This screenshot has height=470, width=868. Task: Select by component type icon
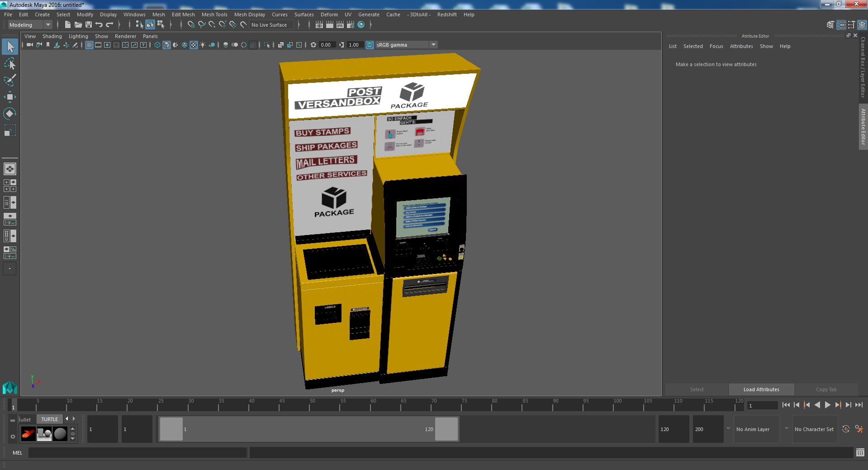(161, 25)
